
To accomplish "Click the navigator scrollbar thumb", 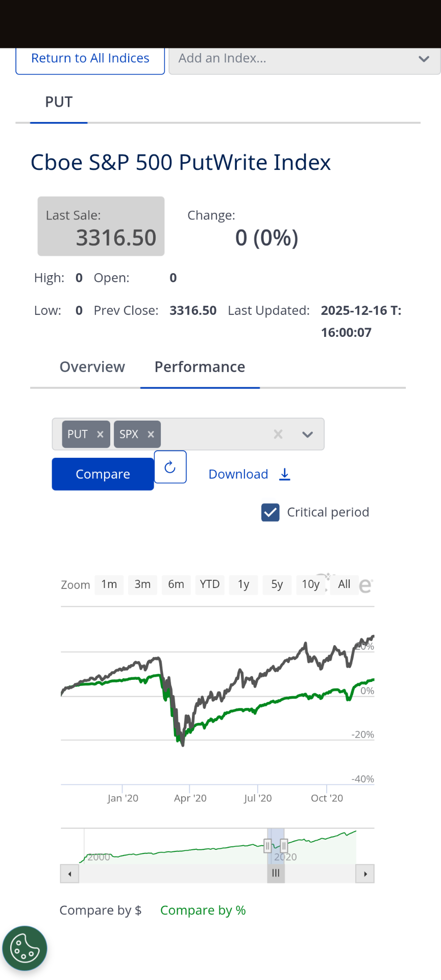I will click(276, 873).
